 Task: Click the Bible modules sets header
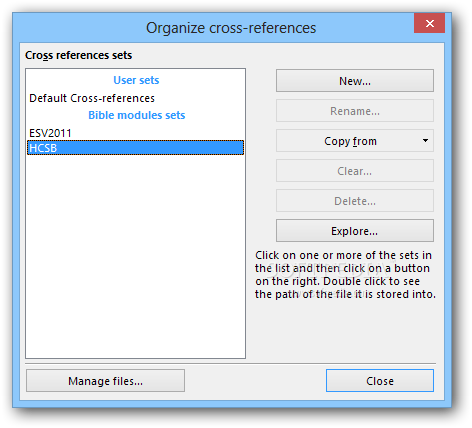point(136,115)
